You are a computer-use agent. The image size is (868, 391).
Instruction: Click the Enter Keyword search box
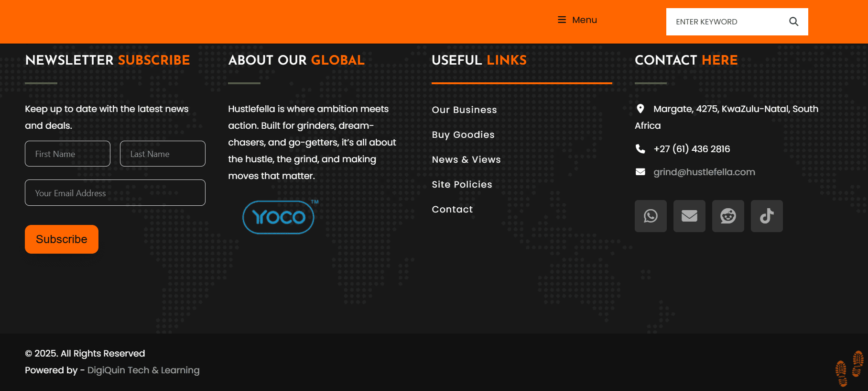[x=727, y=22]
